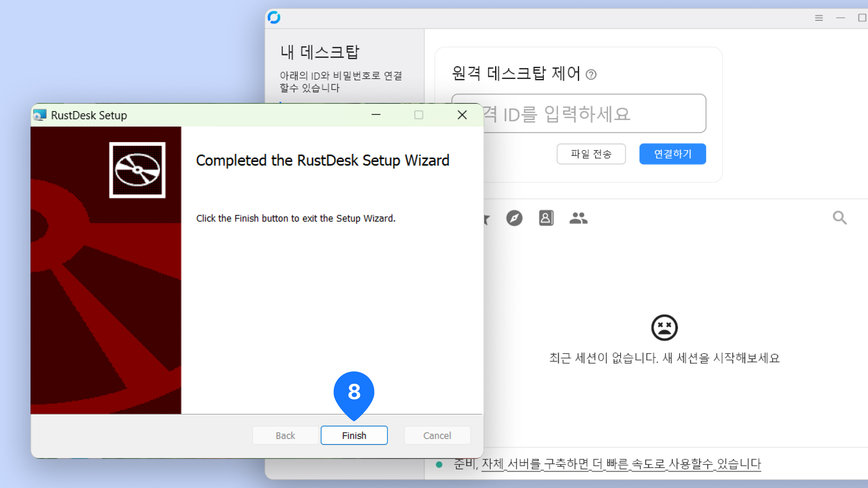Click the 파일 전송 file transfer button
868x488 pixels.
(591, 154)
